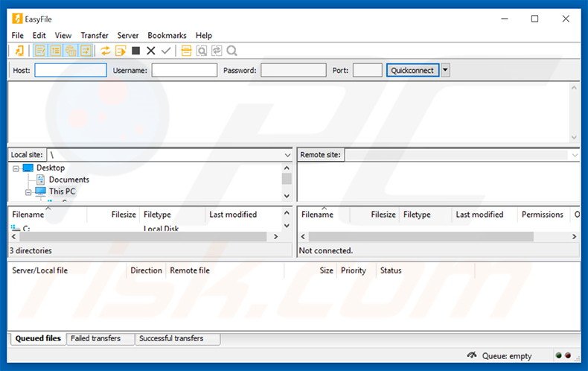Click the Username input field

point(184,70)
